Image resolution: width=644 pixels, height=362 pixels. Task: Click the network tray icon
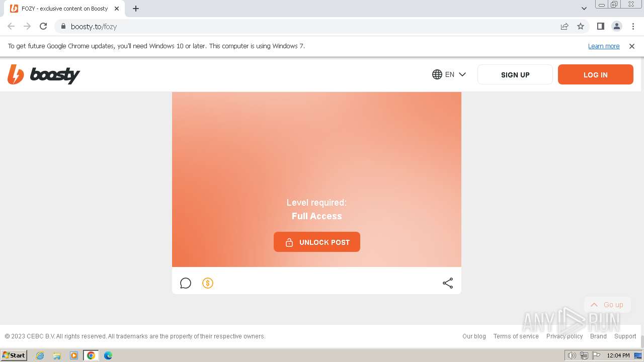pyautogui.click(x=584, y=355)
